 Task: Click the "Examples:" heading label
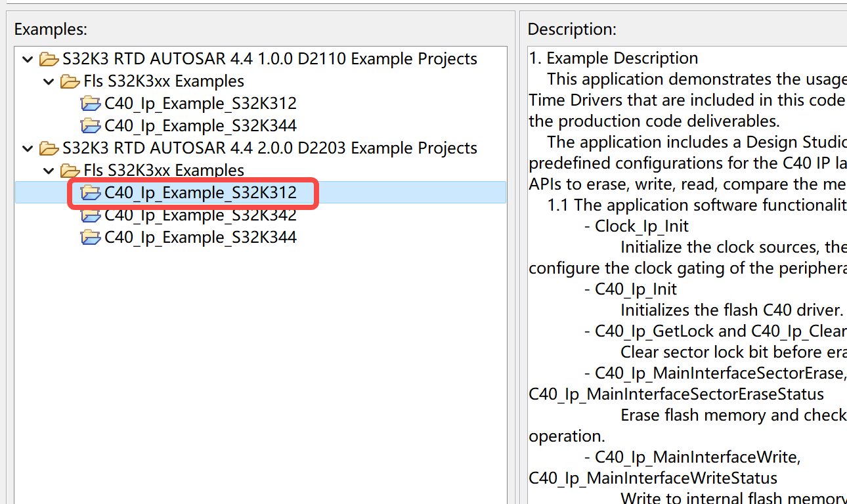click(x=51, y=30)
